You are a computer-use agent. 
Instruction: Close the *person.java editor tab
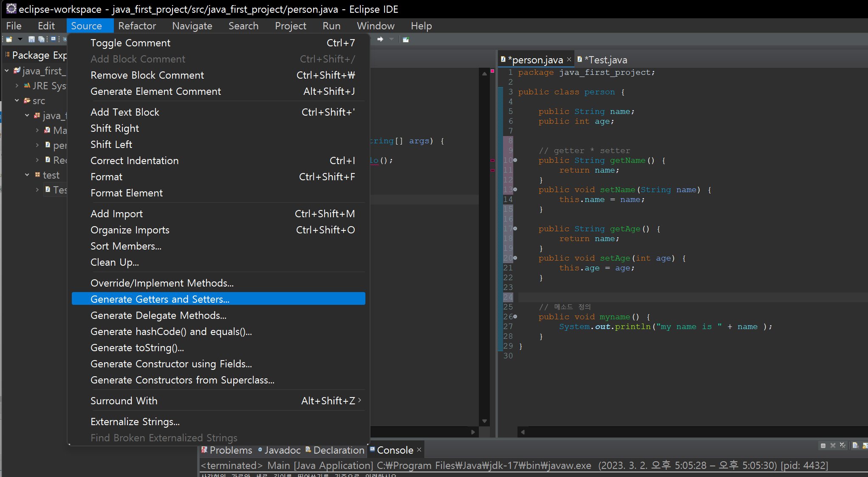(x=569, y=60)
